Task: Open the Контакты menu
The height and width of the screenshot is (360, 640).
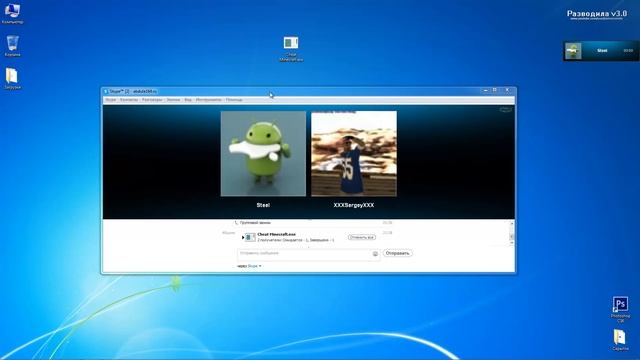Action: 129,100
